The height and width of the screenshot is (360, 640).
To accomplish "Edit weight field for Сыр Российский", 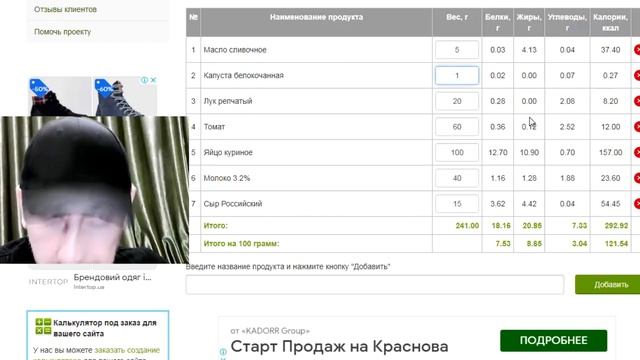I will pyautogui.click(x=457, y=204).
